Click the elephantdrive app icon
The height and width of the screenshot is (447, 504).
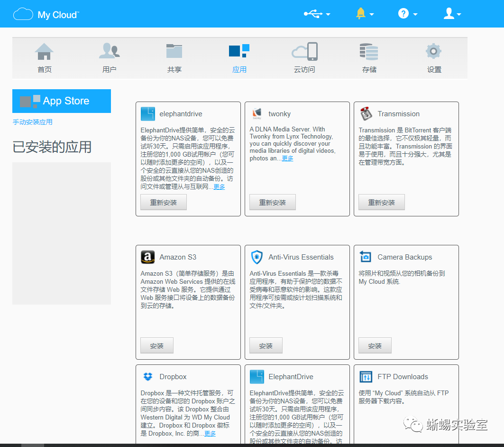coord(148,114)
